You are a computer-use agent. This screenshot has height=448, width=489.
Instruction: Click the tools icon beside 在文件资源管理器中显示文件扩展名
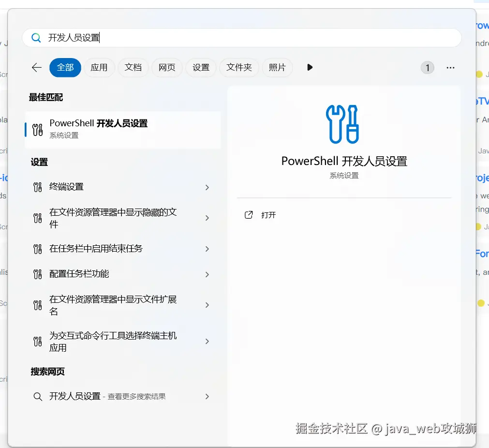37,305
